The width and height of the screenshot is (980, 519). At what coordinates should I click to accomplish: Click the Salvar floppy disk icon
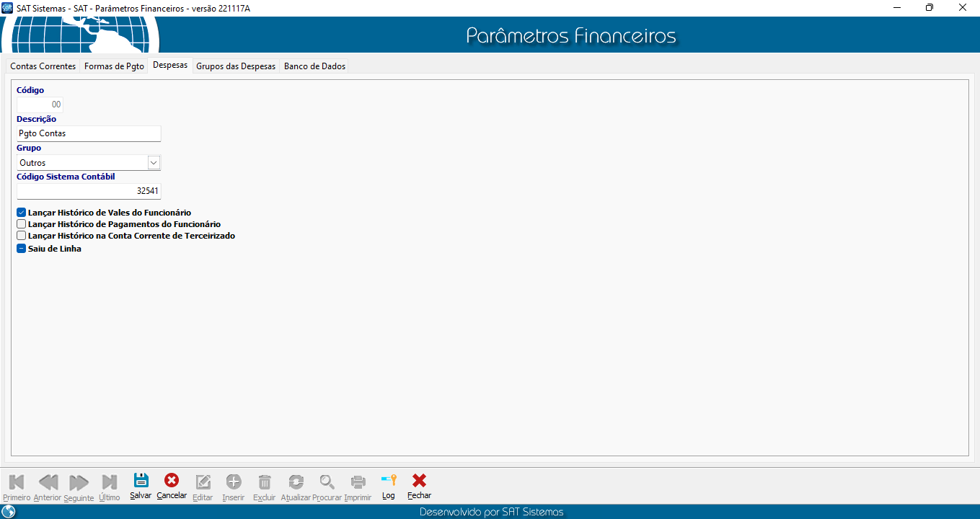[x=141, y=482]
